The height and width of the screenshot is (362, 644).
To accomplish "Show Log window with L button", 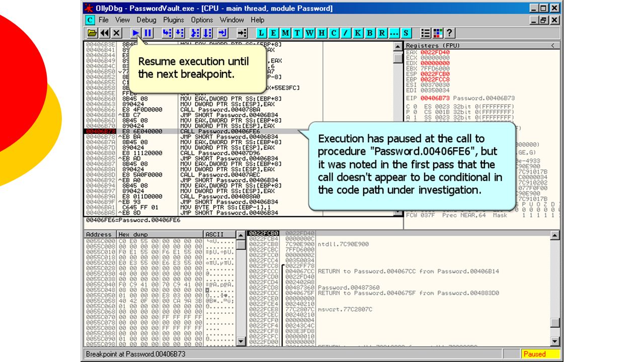I will click(261, 33).
